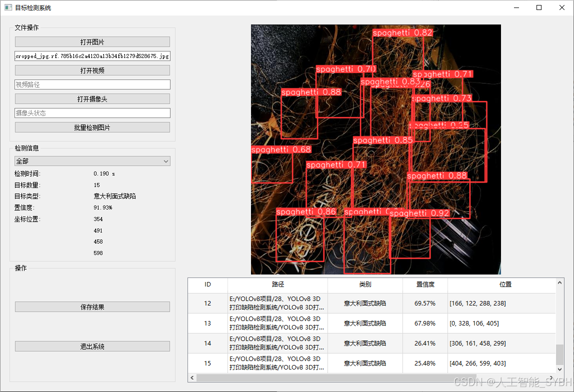
Task: Click the spaghetti 0.86 detection label
Action: [306, 211]
